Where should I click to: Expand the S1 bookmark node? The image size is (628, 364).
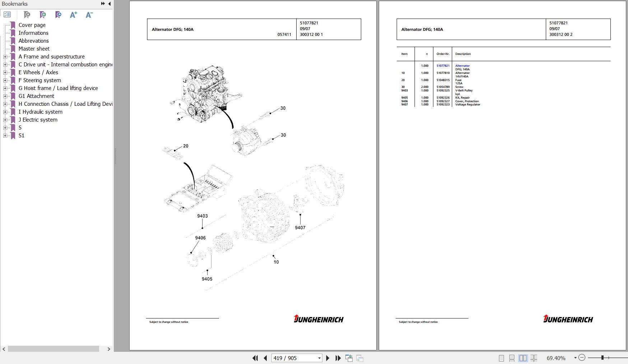pyautogui.click(x=5, y=136)
